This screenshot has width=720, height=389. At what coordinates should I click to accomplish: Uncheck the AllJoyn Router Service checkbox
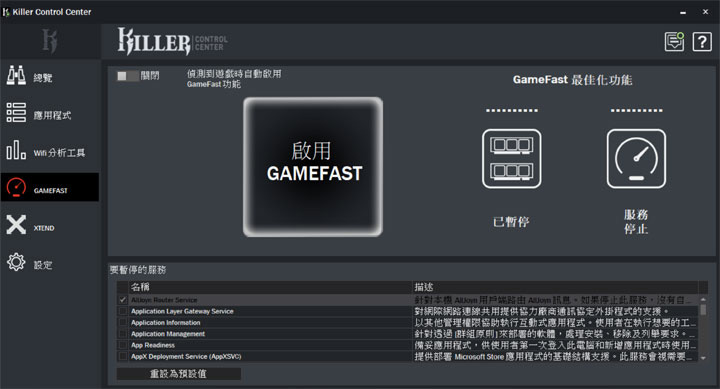123,300
